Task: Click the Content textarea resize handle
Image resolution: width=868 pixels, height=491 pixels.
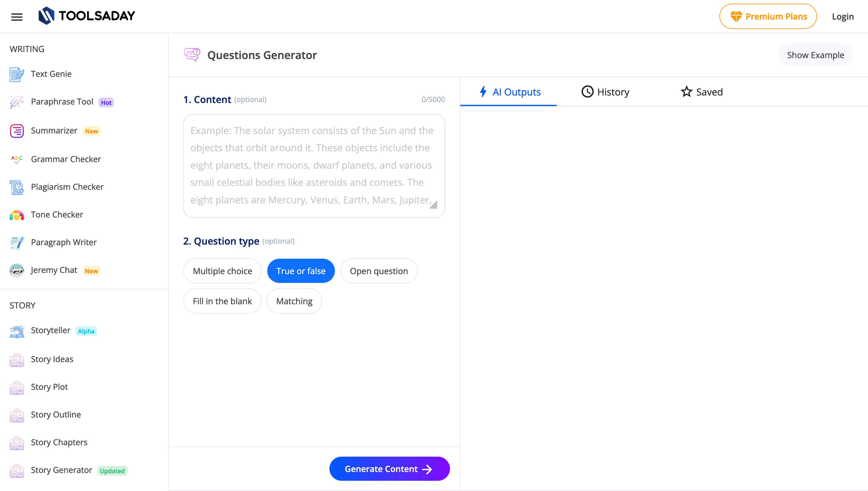Action: click(x=434, y=205)
